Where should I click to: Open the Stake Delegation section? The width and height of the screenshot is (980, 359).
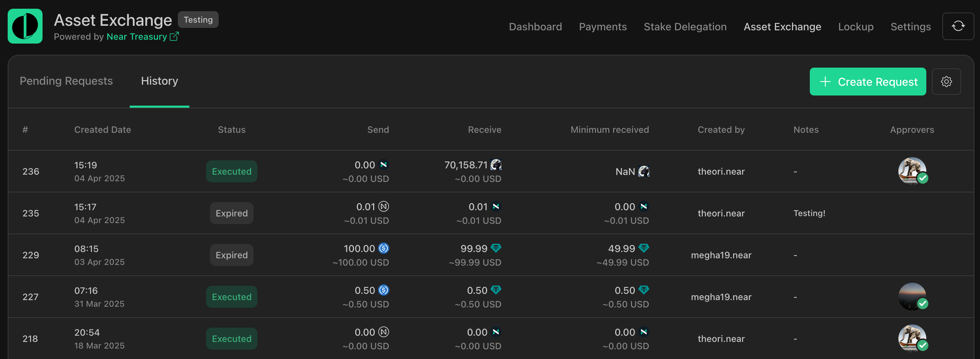pos(685,26)
